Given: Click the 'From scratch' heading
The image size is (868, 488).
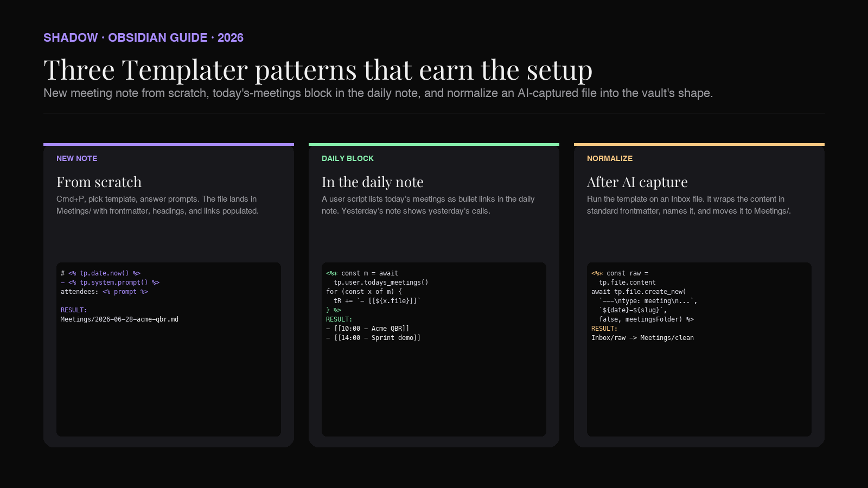Looking at the screenshot, I should pyautogui.click(x=99, y=182).
